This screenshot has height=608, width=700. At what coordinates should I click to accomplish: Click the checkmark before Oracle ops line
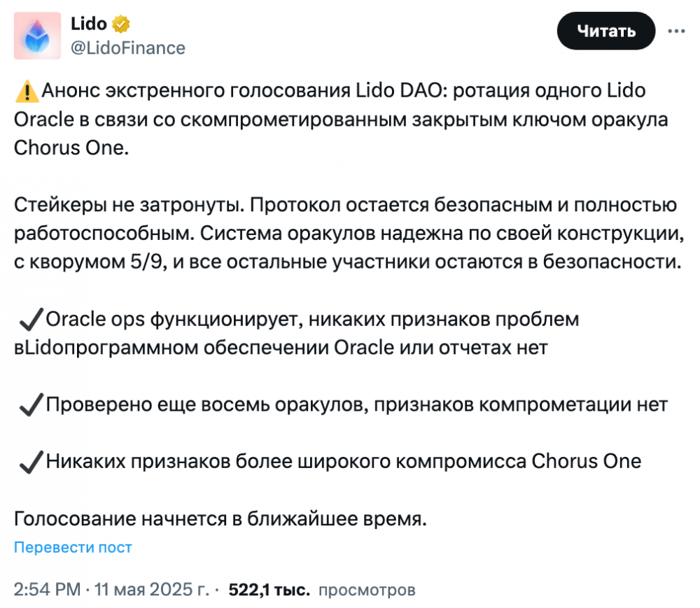pyautogui.click(x=31, y=319)
